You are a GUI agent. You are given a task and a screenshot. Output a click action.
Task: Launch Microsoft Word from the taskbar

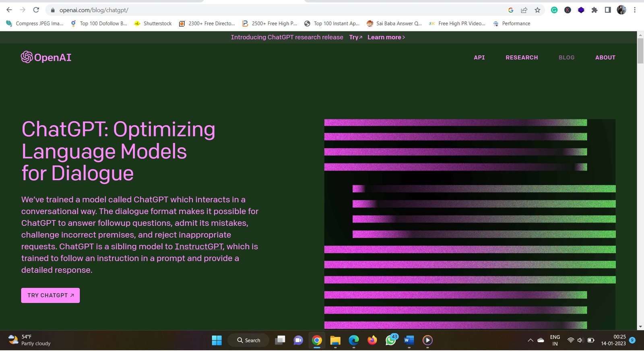click(x=409, y=341)
